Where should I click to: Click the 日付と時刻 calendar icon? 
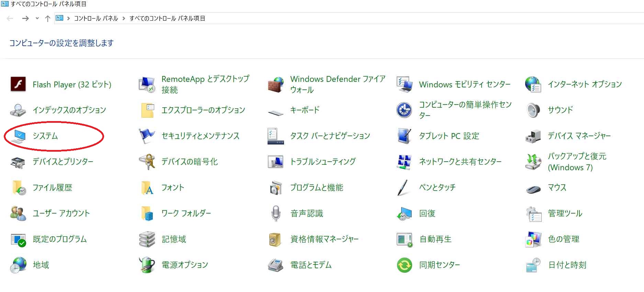pos(533,265)
